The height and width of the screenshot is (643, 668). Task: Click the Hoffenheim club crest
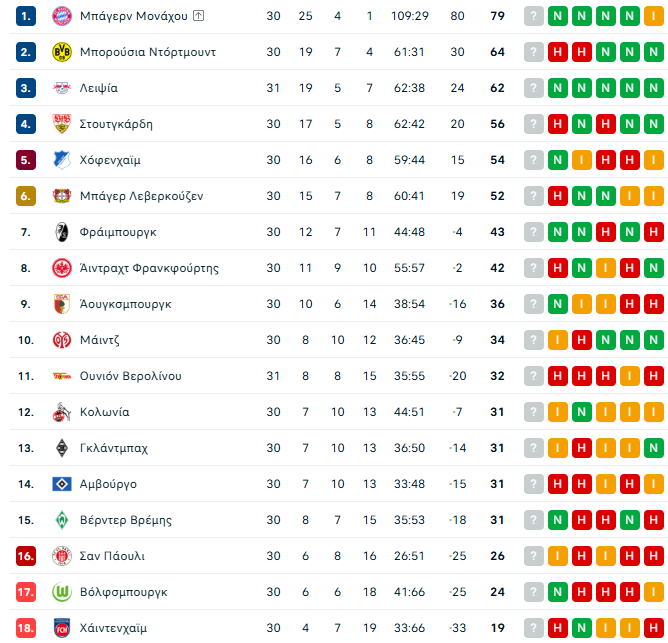pyautogui.click(x=61, y=160)
